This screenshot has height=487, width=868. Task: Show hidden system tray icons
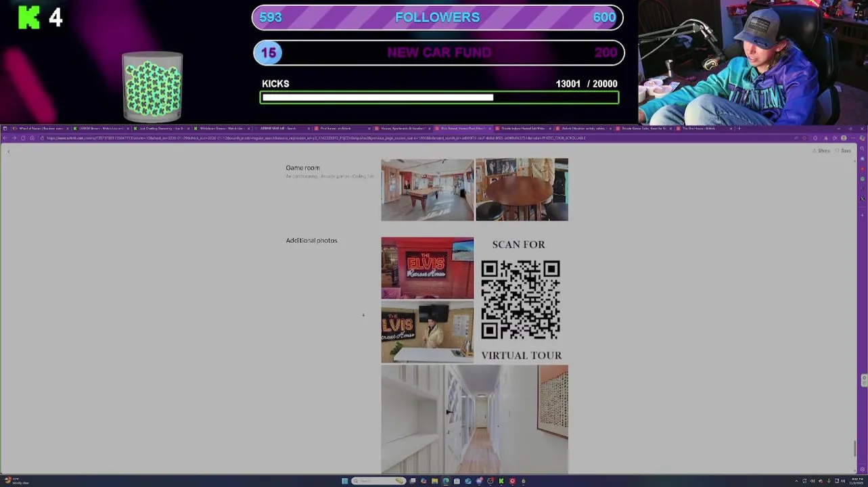point(796,481)
